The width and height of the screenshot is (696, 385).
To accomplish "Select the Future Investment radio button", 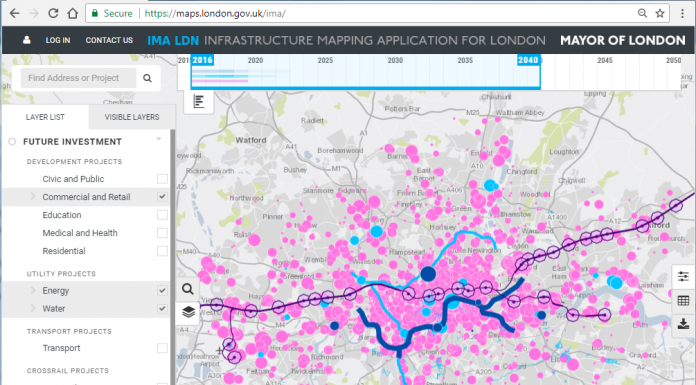I will point(12,142).
